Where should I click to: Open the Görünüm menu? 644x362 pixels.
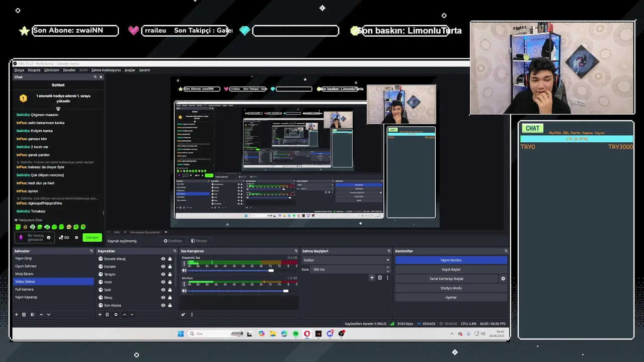(51, 70)
